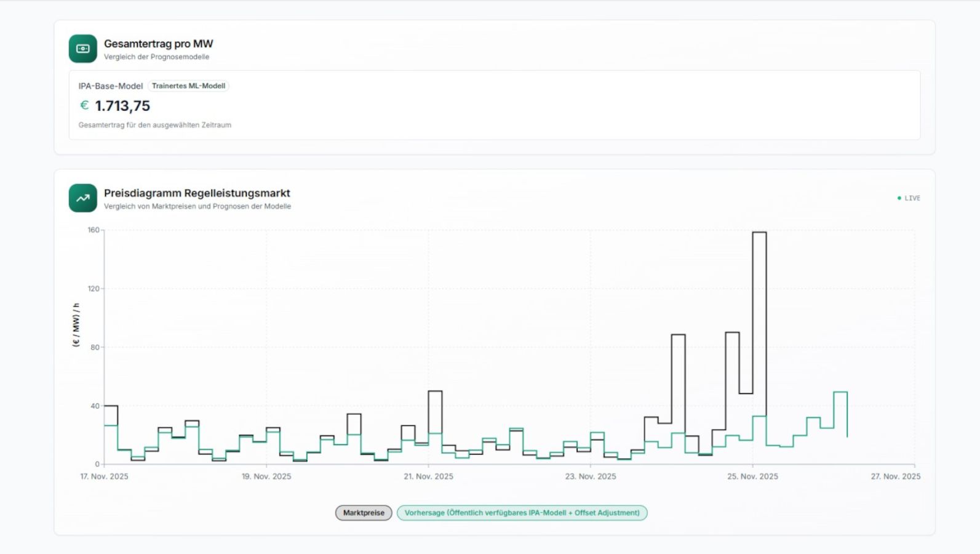Click the 160 value on the y-axis
Image resolution: width=980 pixels, height=554 pixels.
(93, 230)
